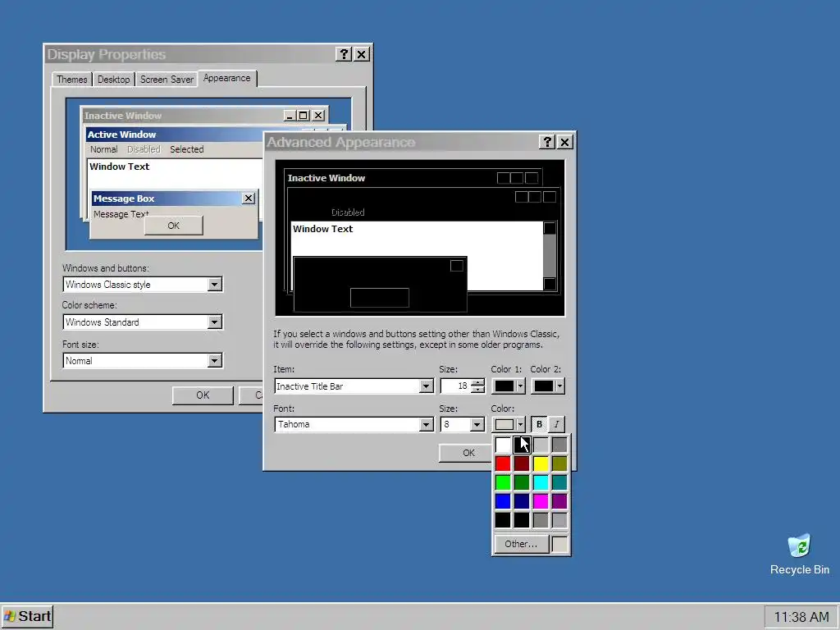Click the Other... button in the color palette

point(521,544)
